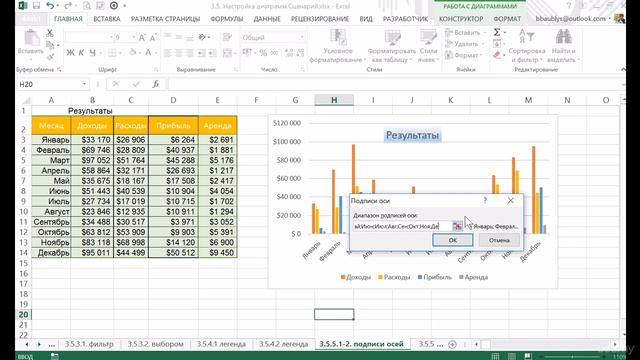Click the insert function fx icon
Viewport: 640px width, 360px height.
156,84
